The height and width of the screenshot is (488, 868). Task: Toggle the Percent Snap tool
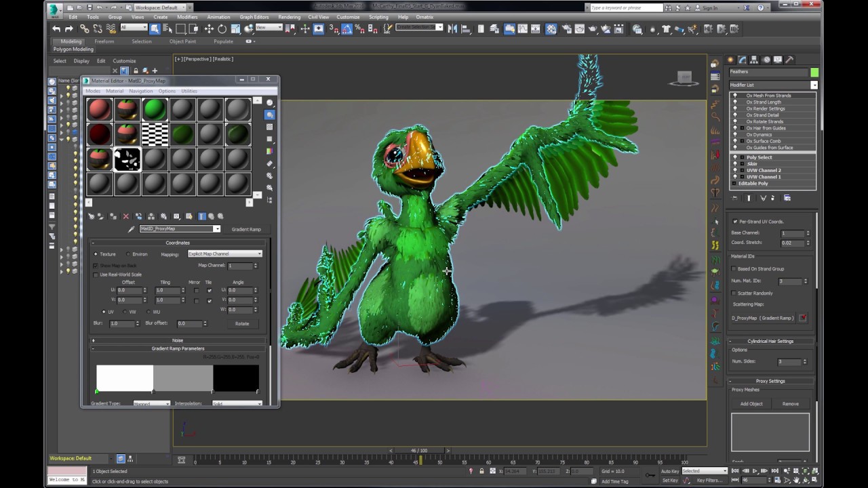(x=359, y=28)
